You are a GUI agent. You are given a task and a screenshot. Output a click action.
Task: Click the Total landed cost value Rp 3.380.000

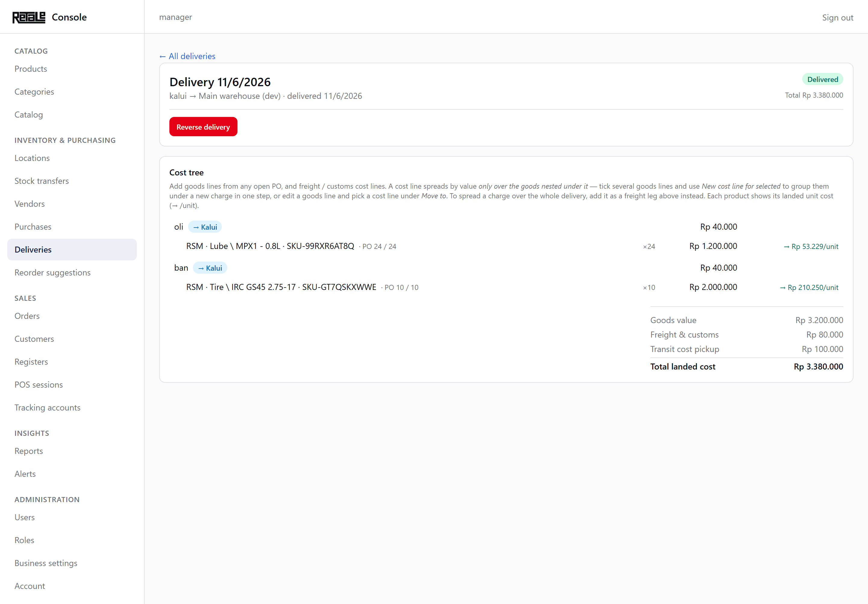coord(819,366)
